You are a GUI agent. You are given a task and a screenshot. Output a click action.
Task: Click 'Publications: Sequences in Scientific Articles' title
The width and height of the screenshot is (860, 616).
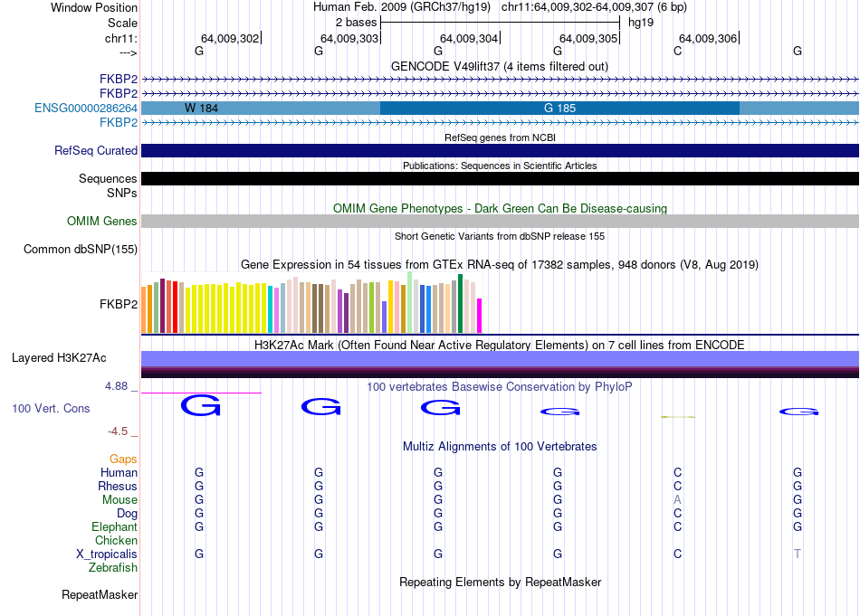(x=500, y=166)
